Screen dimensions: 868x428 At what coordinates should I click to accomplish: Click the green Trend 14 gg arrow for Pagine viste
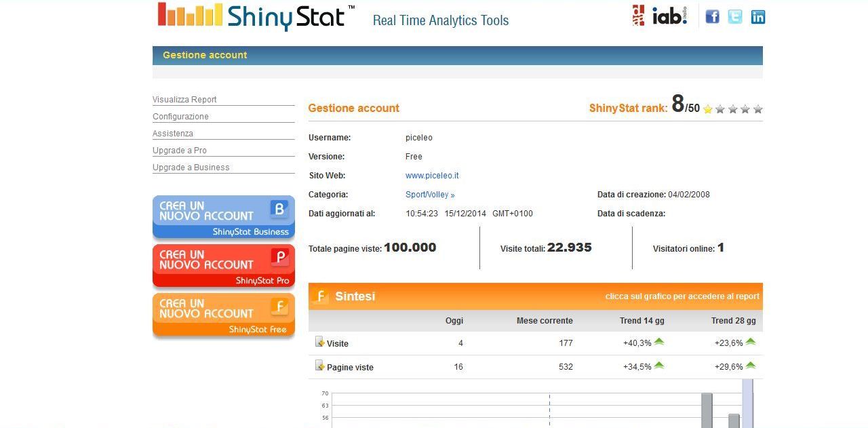[659, 366]
